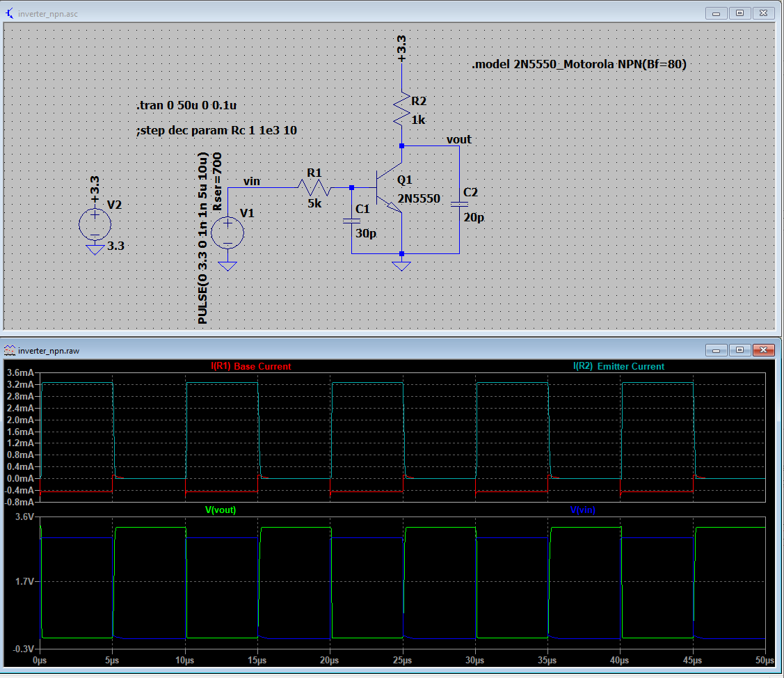Screen dimensions: 784x678
Task: Click the LTspice icon in inverter_npn.asc title bar
Action: click(x=9, y=13)
